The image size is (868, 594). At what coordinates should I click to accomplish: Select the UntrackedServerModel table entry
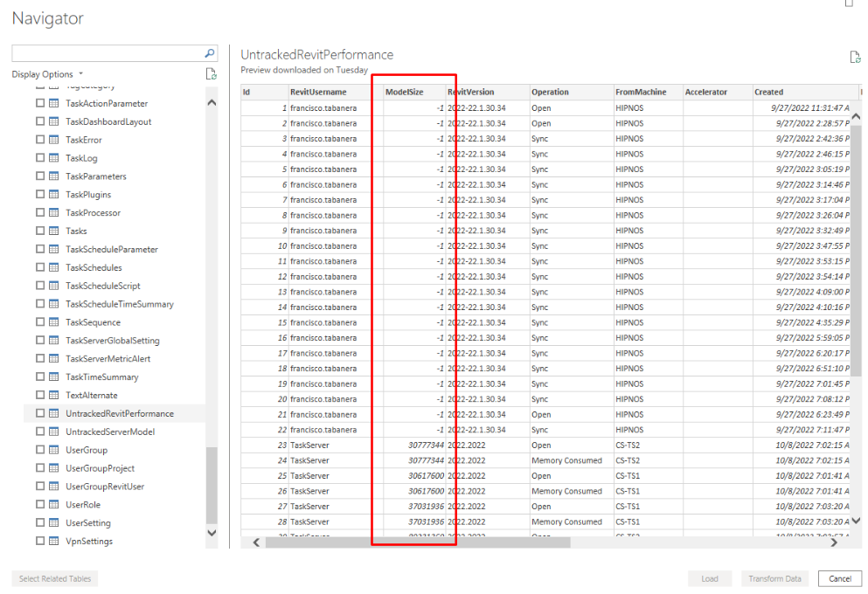click(x=110, y=432)
